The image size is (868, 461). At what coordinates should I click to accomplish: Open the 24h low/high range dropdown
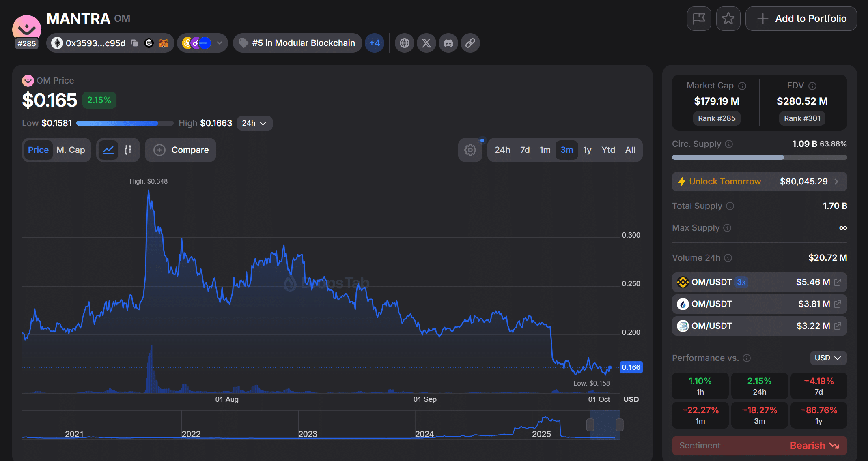[254, 123]
